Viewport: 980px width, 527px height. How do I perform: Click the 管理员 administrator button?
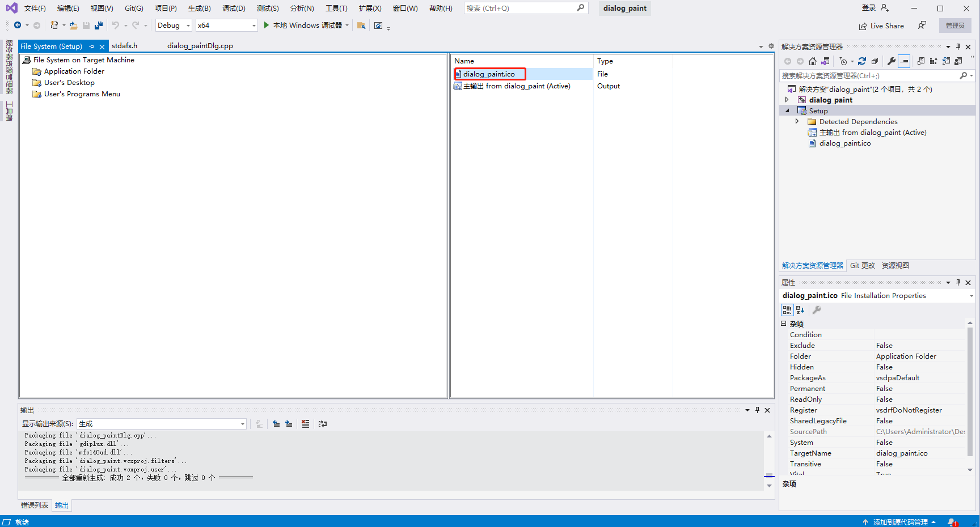coord(955,25)
